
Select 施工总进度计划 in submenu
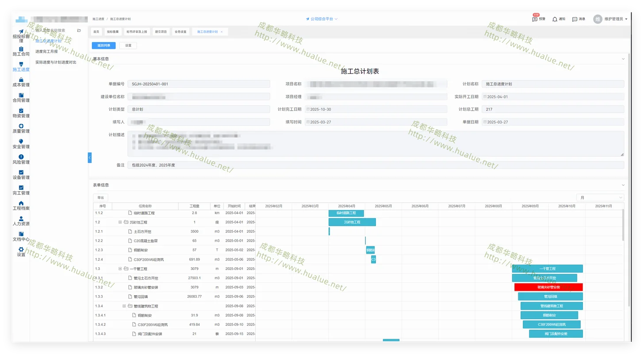coord(49,41)
